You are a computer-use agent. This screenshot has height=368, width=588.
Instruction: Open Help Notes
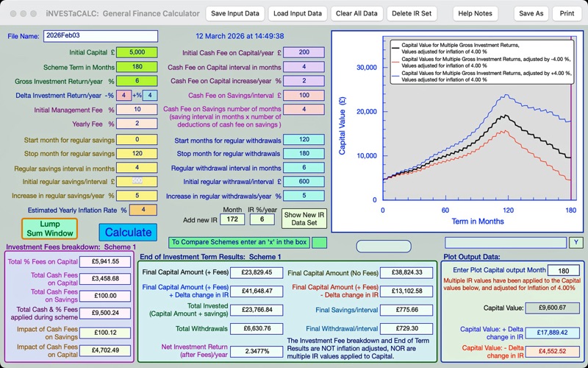(x=475, y=13)
